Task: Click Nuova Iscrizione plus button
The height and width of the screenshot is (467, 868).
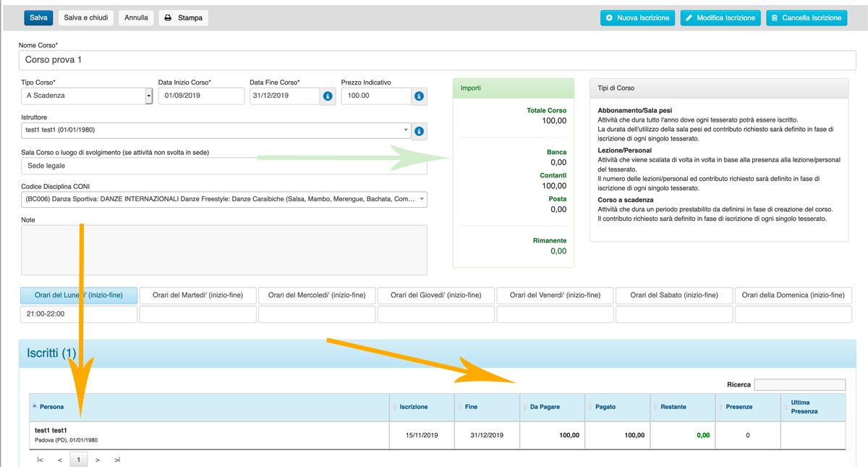Action: tap(637, 18)
